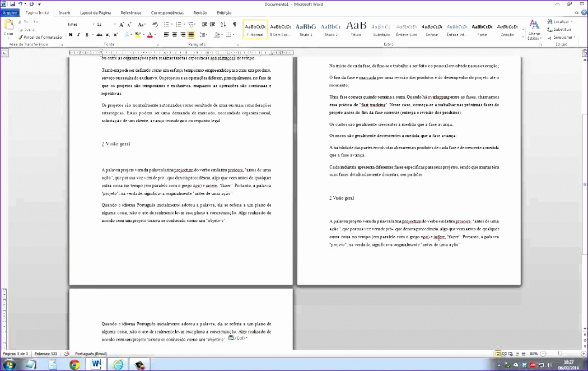Image resolution: width=588 pixels, height=371 pixels.
Task: Click Pincel de Formatação format painter
Action: [x=40, y=37]
